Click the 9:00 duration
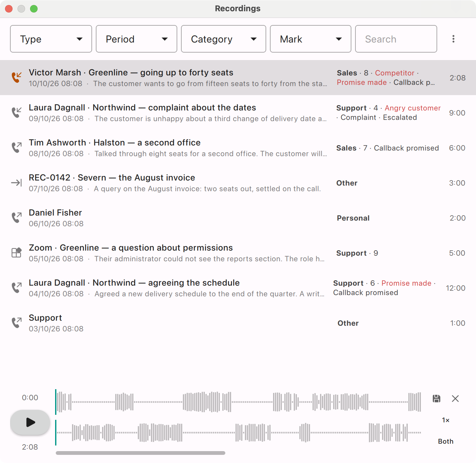The height and width of the screenshot is (463, 476). [457, 113]
